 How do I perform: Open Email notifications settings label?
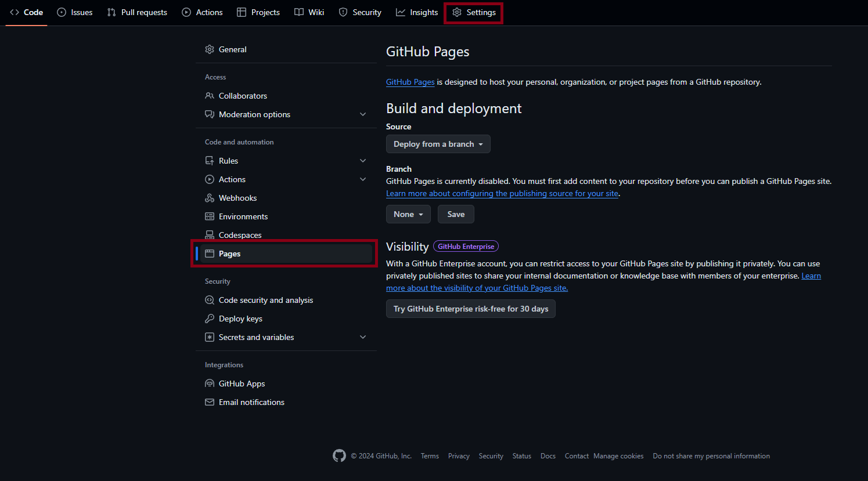pyautogui.click(x=251, y=402)
